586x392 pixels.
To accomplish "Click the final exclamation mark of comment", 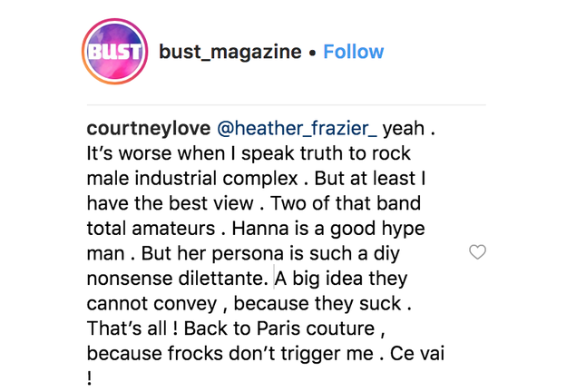I will point(89,378).
